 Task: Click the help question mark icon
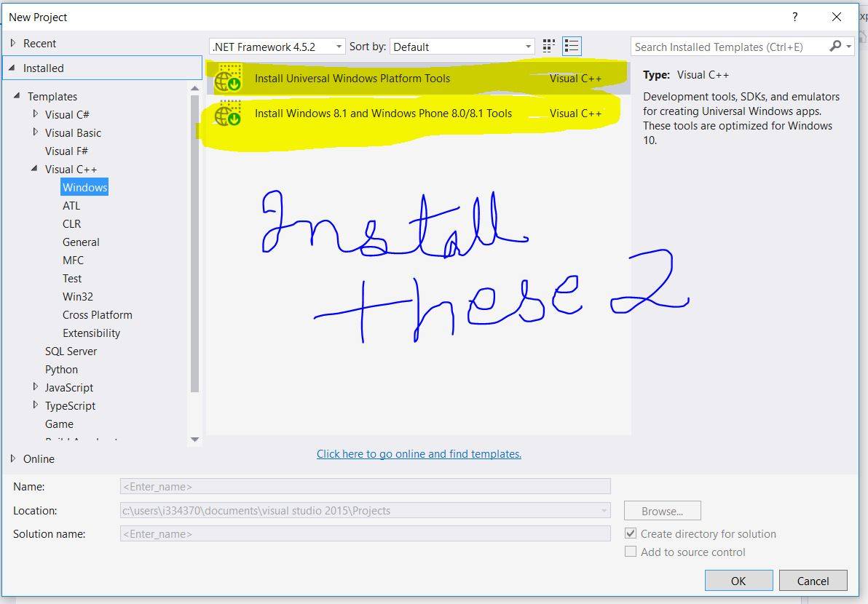click(794, 17)
